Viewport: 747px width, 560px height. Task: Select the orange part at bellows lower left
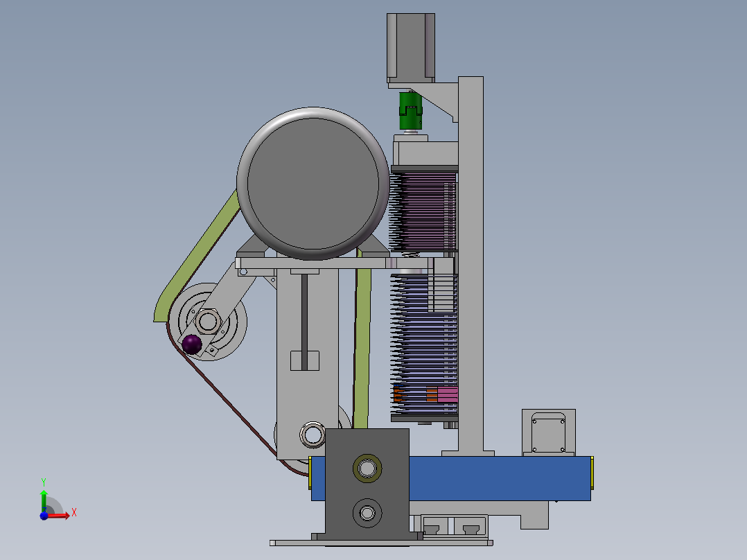click(397, 394)
